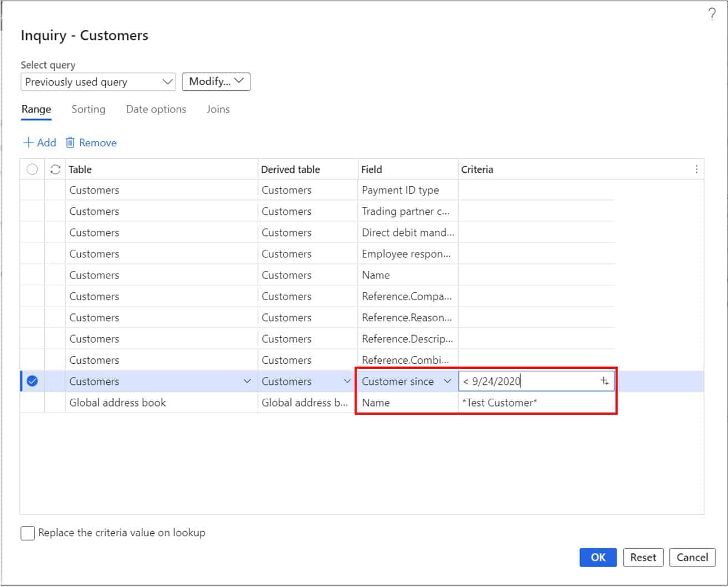Click the criteria lookup crosshair icon
The height and width of the screenshot is (587, 728).
(x=603, y=381)
